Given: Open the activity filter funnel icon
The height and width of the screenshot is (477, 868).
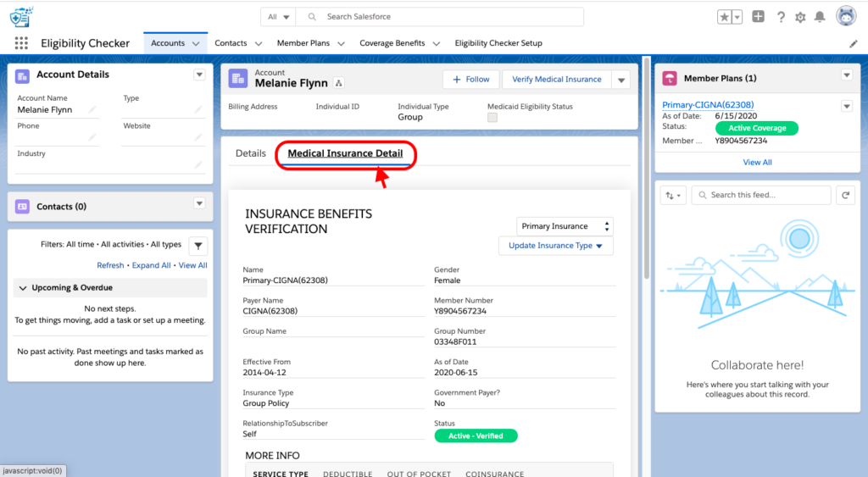Looking at the screenshot, I should (x=198, y=246).
